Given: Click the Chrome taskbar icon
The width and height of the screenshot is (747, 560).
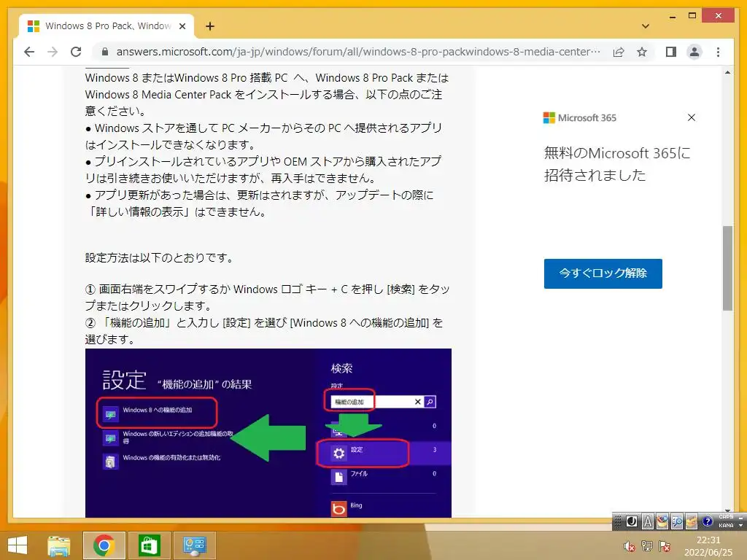Looking at the screenshot, I should pos(104,545).
